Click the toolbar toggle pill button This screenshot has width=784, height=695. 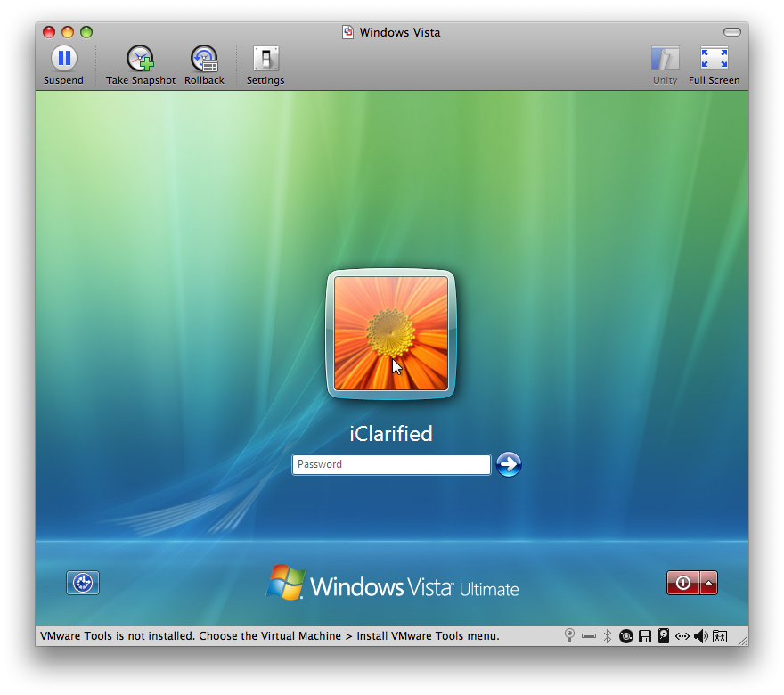tap(732, 32)
